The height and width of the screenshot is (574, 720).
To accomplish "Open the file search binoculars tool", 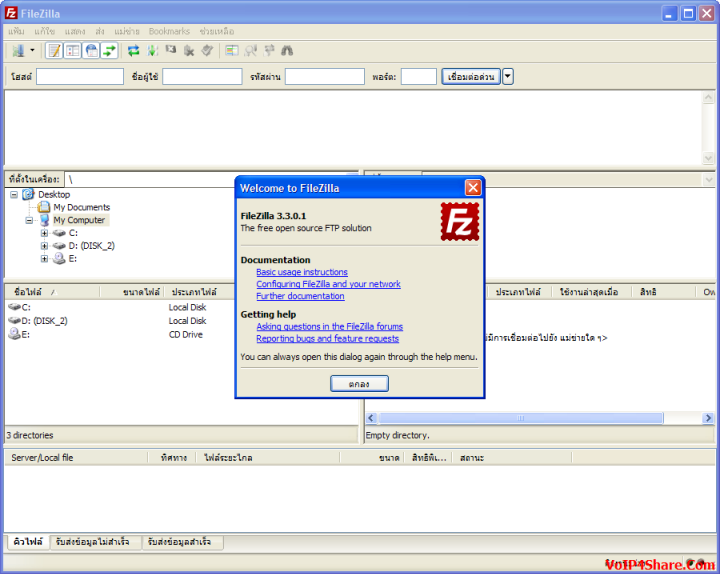I will (287, 51).
